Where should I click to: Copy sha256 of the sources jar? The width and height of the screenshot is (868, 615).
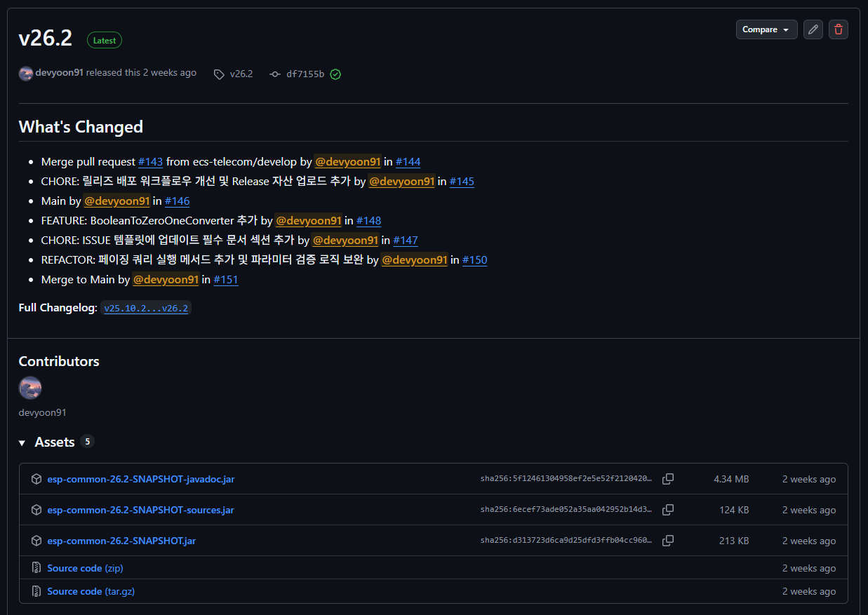pos(668,510)
